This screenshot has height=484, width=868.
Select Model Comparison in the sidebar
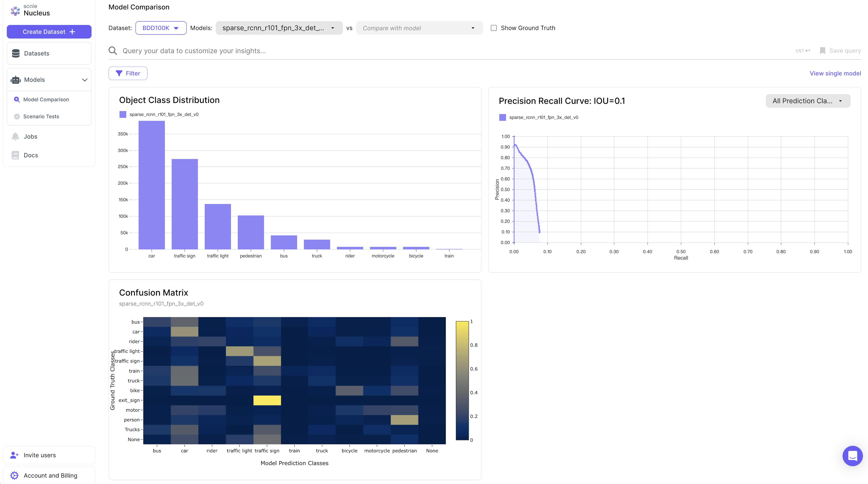coord(46,100)
